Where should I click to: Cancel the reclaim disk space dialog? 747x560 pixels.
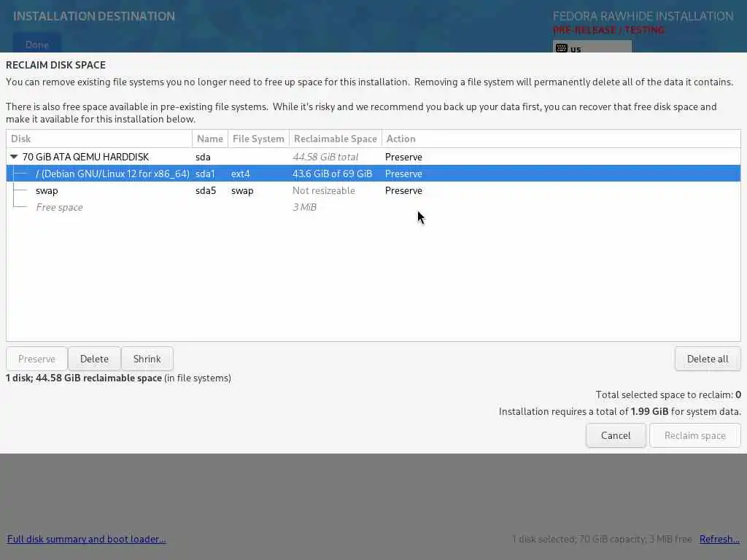616,436
